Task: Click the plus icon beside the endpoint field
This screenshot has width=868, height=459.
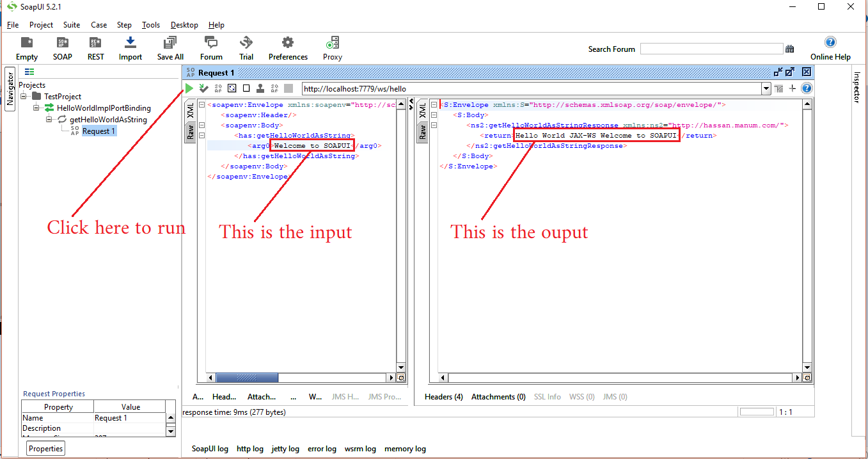Action: coord(793,88)
